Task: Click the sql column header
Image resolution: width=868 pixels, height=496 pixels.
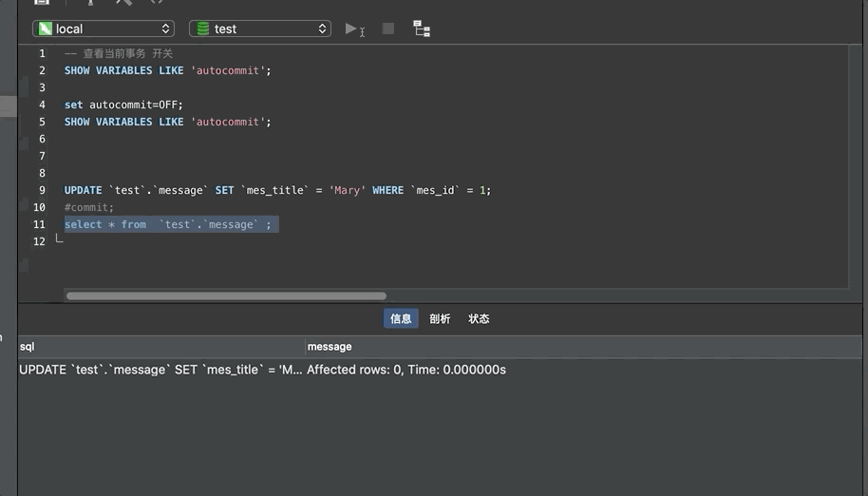Action: [x=161, y=347]
